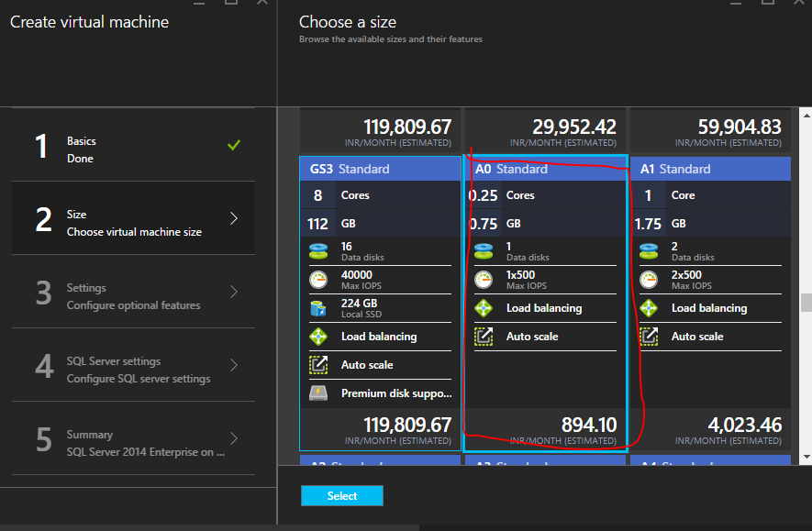Click the size list scroll up arrow
The width and height of the screenshot is (812, 531).
click(x=806, y=116)
